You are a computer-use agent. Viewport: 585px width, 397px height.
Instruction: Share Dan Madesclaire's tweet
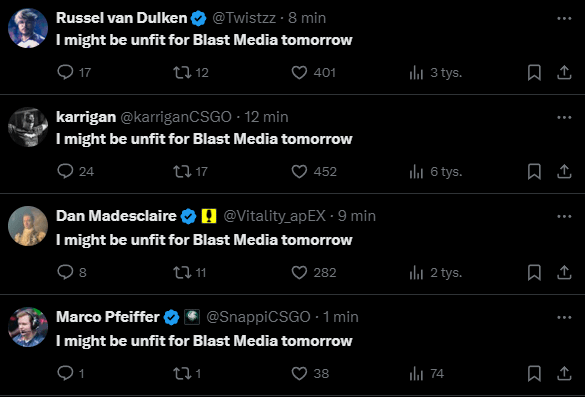coord(564,272)
